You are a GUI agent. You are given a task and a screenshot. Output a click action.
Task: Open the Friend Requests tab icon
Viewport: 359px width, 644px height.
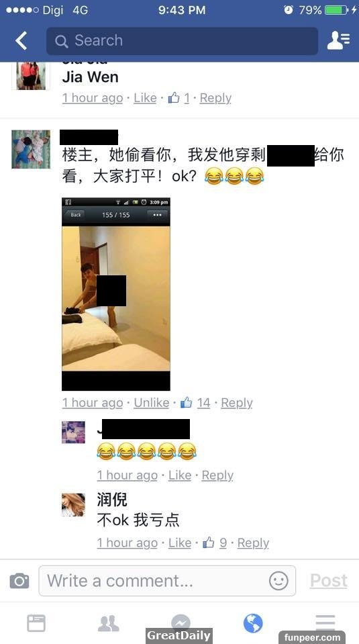coord(108,623)
